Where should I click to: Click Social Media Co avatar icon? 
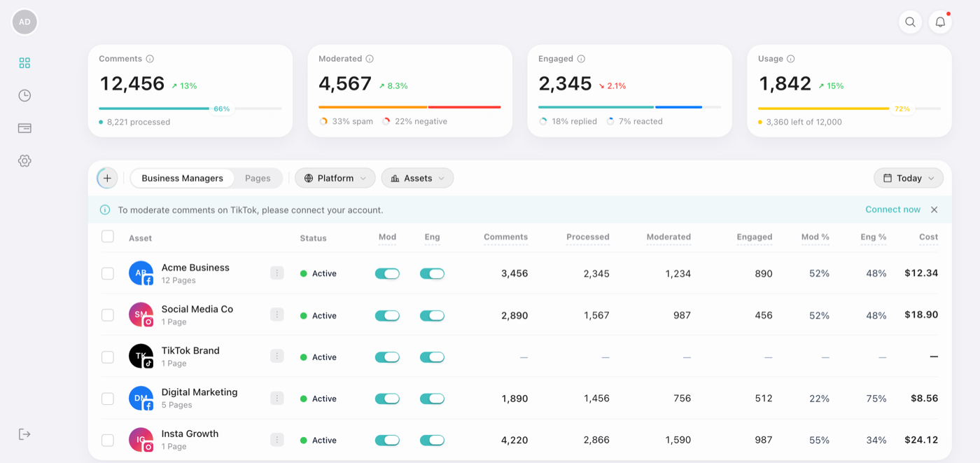[x=141, y=315]
